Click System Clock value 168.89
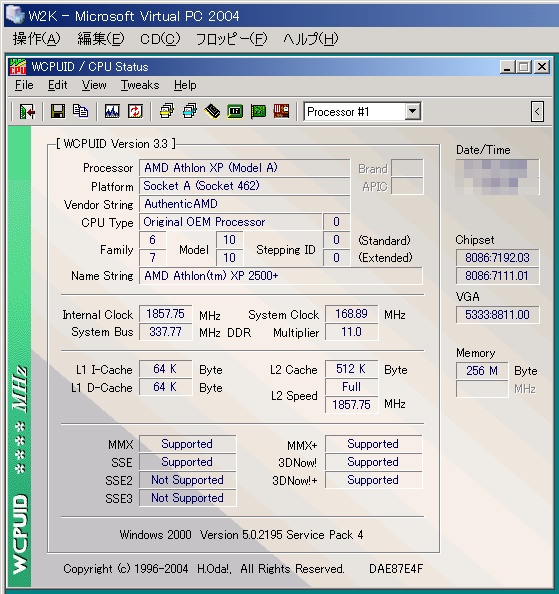 pyautogui.click(x=351, y=314)
